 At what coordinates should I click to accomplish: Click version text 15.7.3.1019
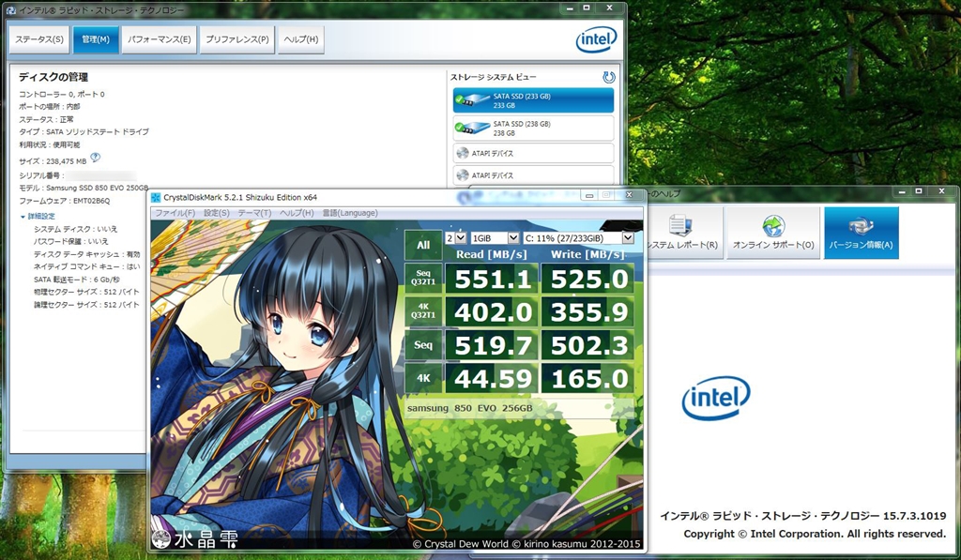(914, 516)
